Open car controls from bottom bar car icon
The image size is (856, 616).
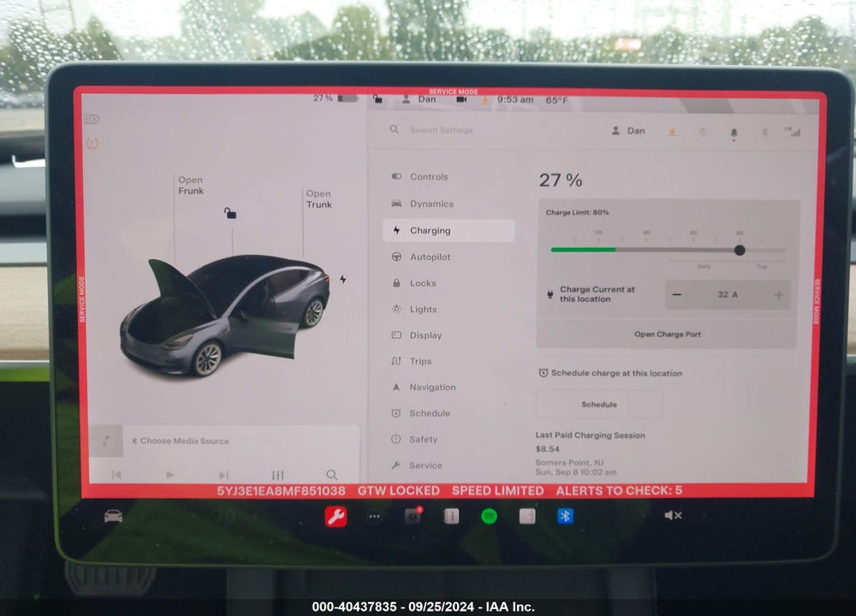113,516
